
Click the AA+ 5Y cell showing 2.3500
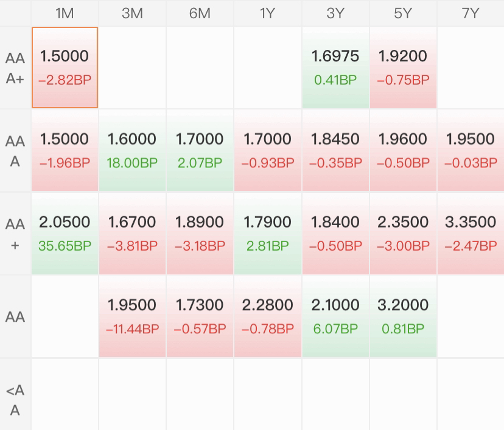403,234
